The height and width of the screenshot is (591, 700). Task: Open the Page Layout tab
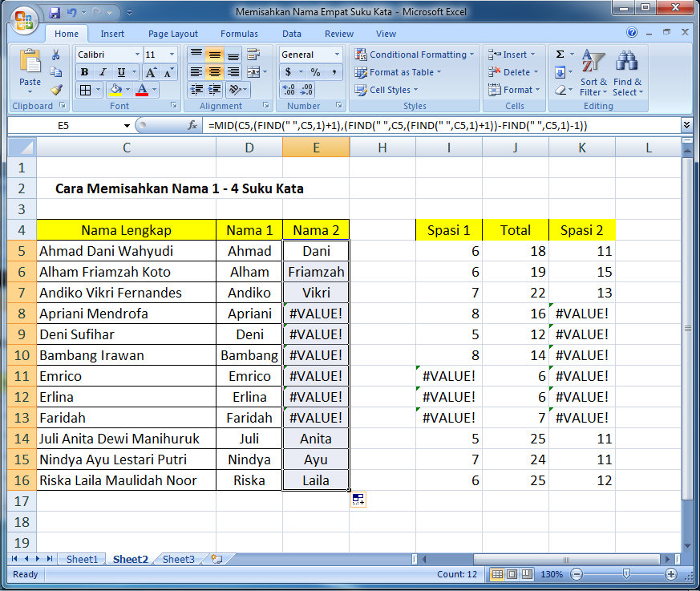click(x=173, y=34)
